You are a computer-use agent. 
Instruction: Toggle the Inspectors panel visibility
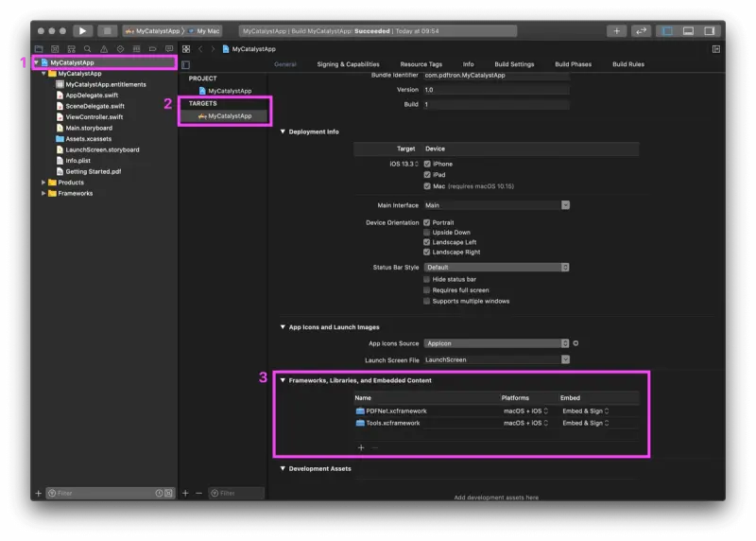point(710,31)
